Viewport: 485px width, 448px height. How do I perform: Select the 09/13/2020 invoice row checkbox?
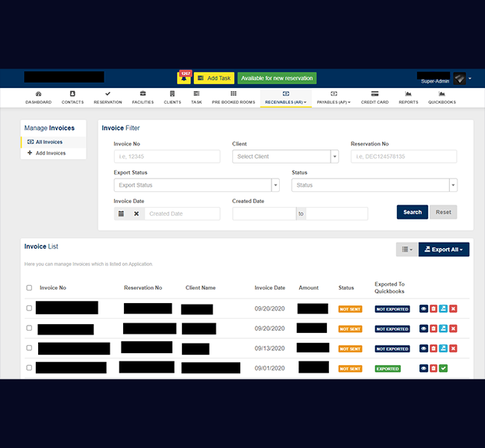[x=29, y=348]
